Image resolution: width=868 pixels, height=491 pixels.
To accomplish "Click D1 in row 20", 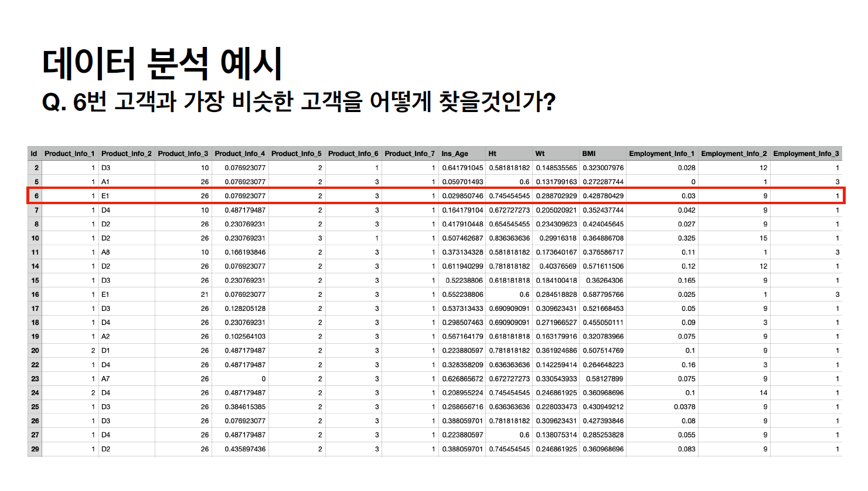I will click(x=105, y=351).
